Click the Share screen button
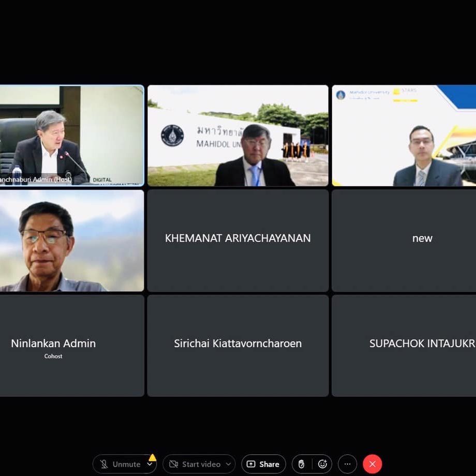The image size is (476, 476). point(263,464)
